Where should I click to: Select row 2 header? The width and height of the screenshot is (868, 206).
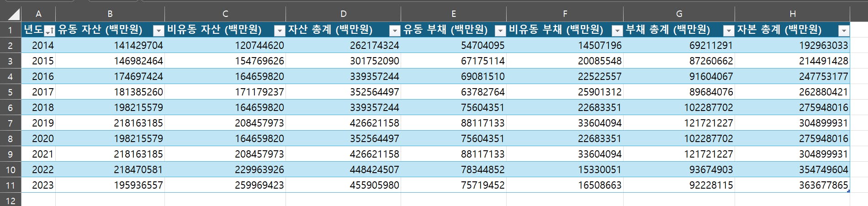pyautogui.click(x=11, y=45)
